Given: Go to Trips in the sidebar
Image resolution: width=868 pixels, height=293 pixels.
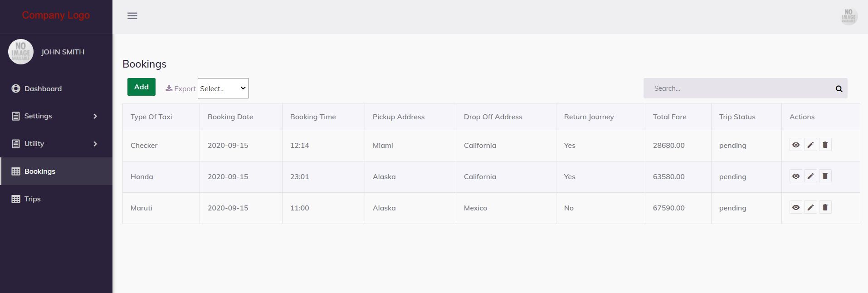Looking at the screenshot, I should click(32, 199).
